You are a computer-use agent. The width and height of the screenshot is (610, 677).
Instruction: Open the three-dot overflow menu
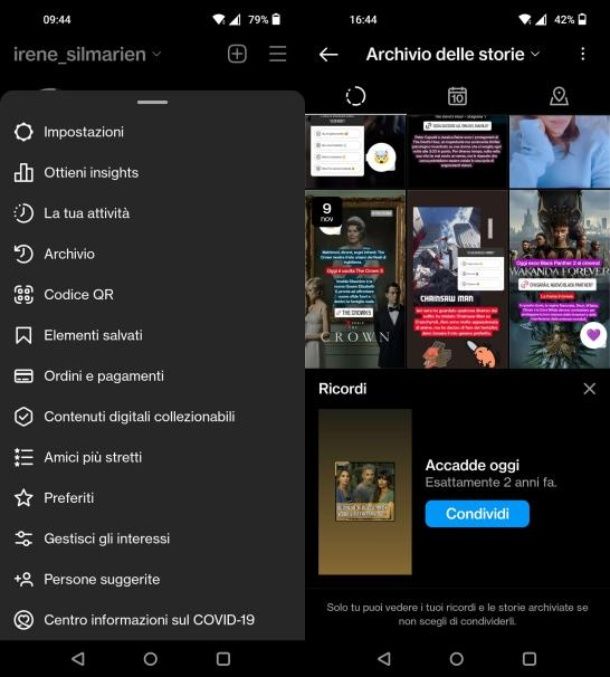583,54
